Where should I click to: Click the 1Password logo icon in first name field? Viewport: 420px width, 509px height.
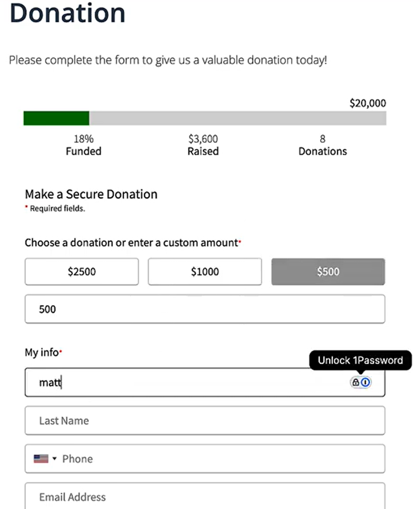click(366, 382)
